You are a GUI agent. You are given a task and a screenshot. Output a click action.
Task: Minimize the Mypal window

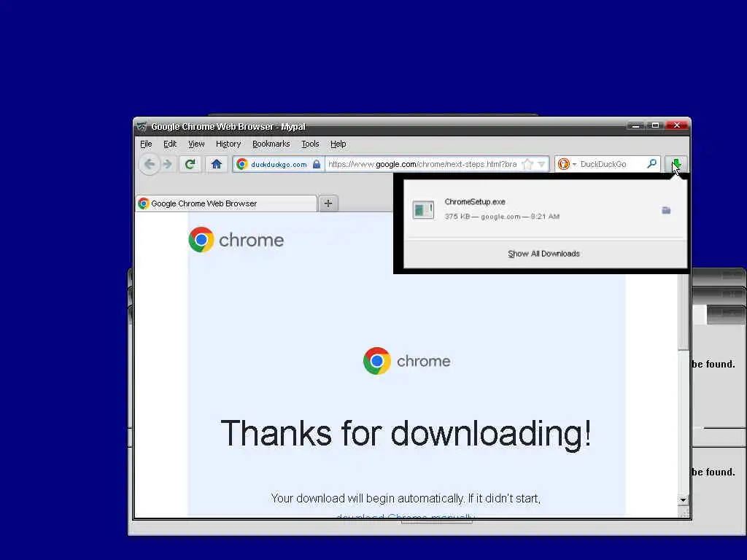(635, 125)
